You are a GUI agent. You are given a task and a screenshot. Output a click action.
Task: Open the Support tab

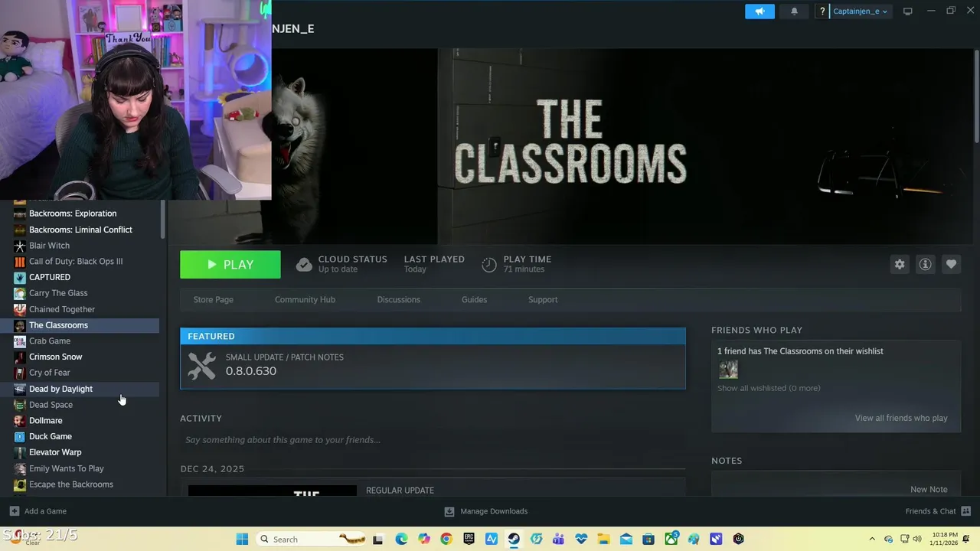(543, 299)
